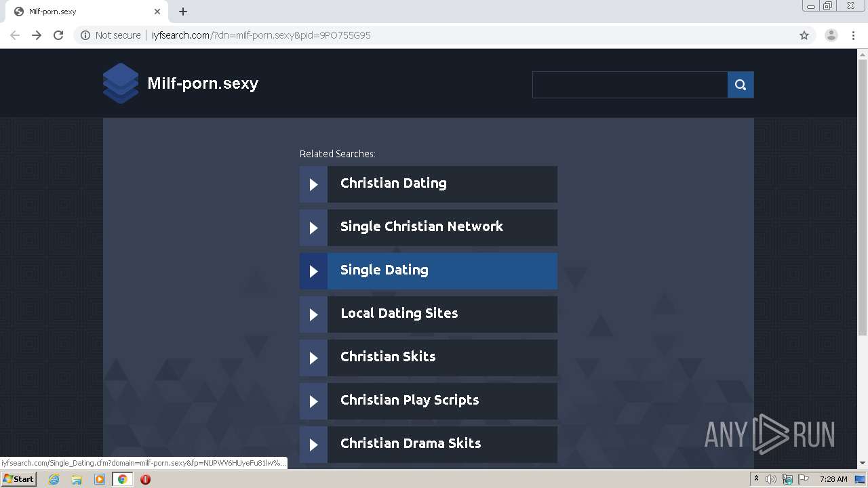Image resolution: width=868 pixels, height=488 pixels.
Task: Open network tray icon
Action: 787,479
